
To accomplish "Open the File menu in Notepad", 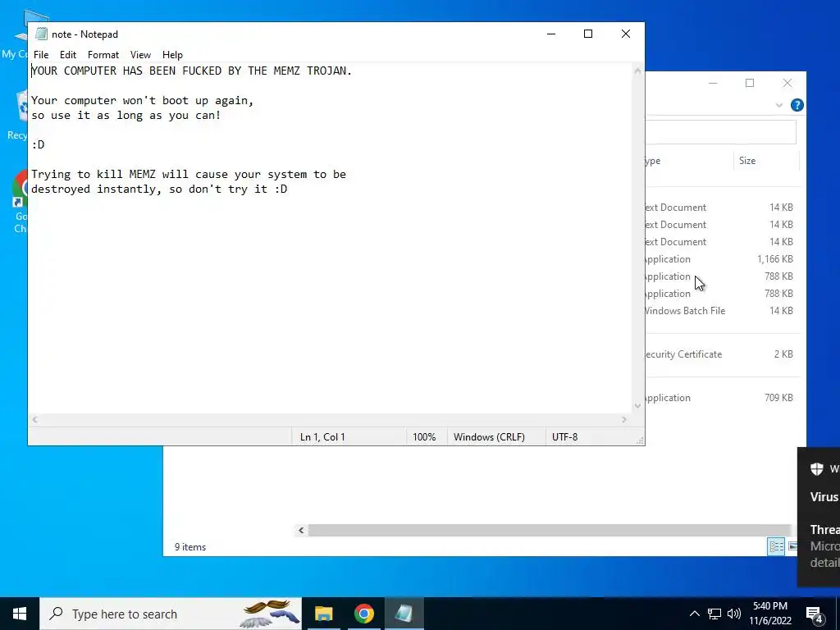I will 41,55.
